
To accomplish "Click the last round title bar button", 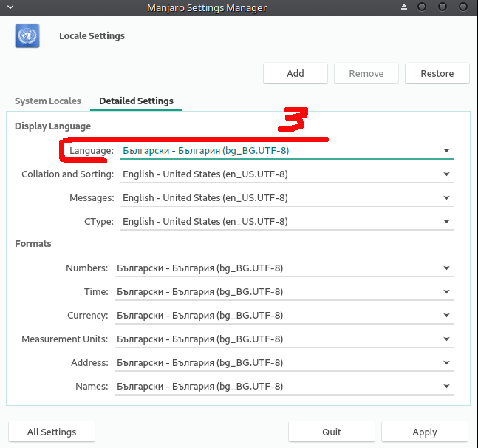I will tap(462, 7).
